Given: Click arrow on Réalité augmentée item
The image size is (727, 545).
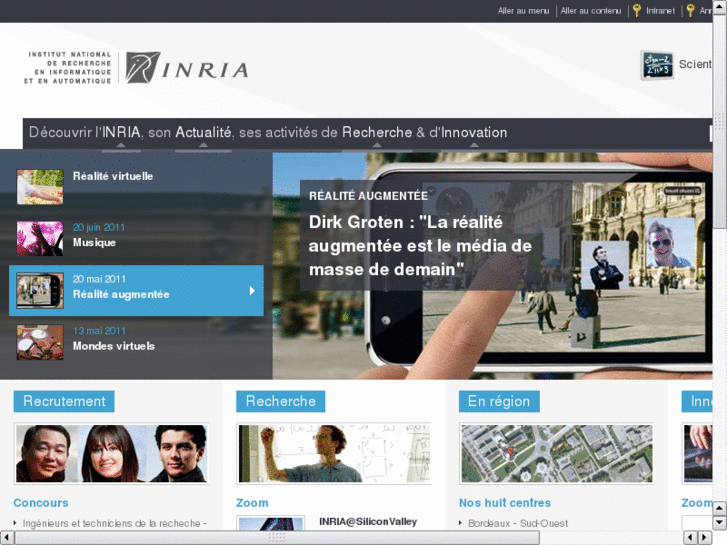Looking at the screenshot, I should click(x=252, y=291).
